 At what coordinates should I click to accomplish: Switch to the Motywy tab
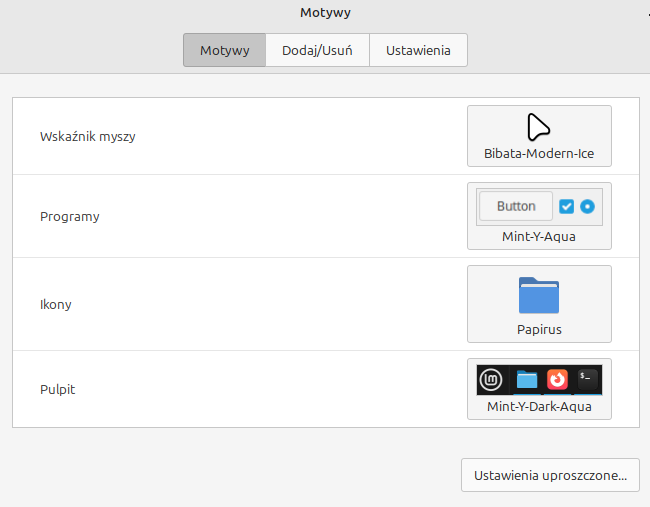(224, 50)
